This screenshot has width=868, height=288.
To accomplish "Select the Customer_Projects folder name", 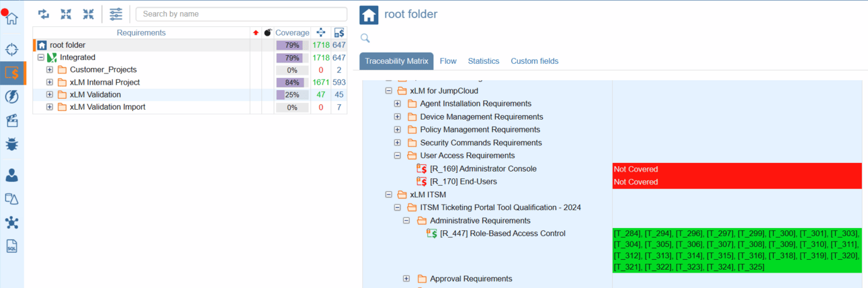I will coord(103,70).
